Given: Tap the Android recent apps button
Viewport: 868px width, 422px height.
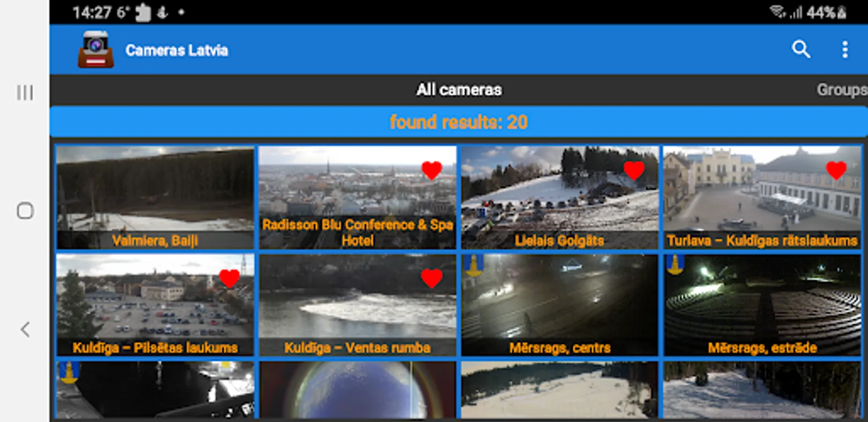Looking at the screenshot, I should point(25,92).
